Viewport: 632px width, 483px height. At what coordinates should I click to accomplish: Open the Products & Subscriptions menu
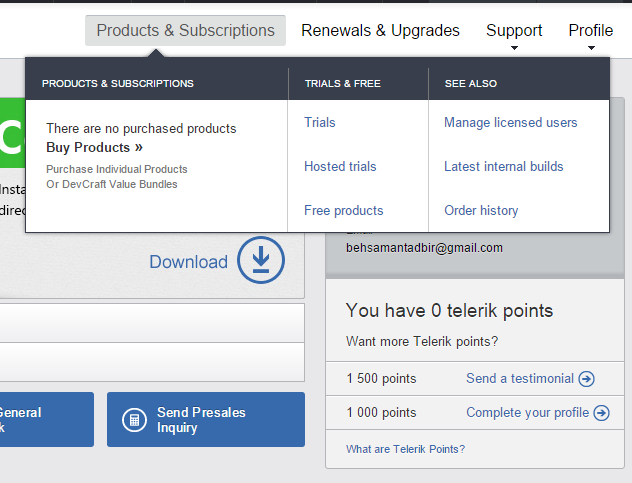185,31
